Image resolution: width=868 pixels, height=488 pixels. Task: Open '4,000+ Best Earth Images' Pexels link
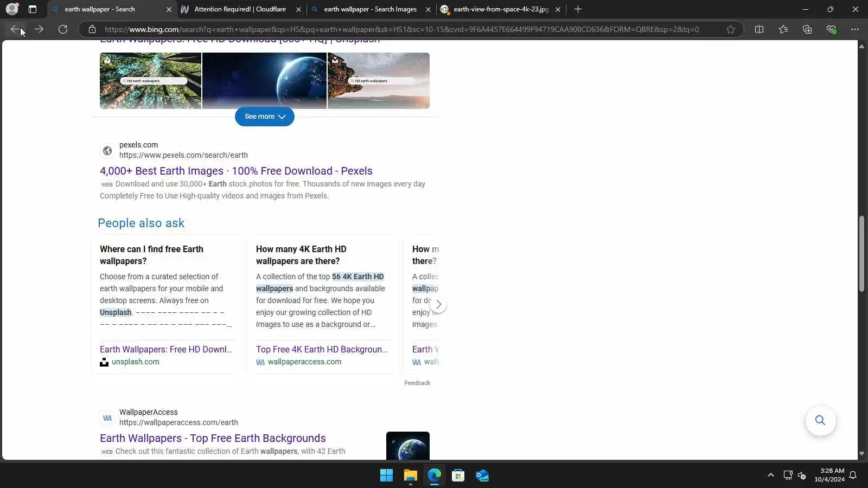[x=236, y=171]
